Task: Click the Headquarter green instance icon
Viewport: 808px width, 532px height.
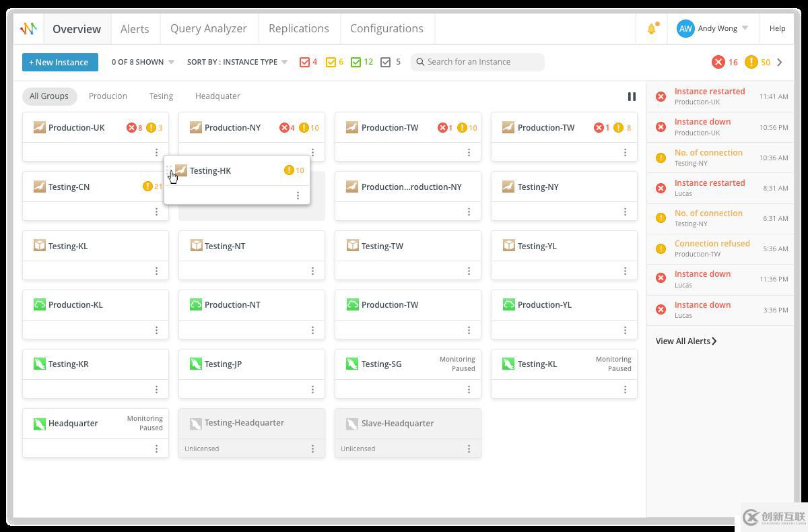Action: click(x=40, y=423)
